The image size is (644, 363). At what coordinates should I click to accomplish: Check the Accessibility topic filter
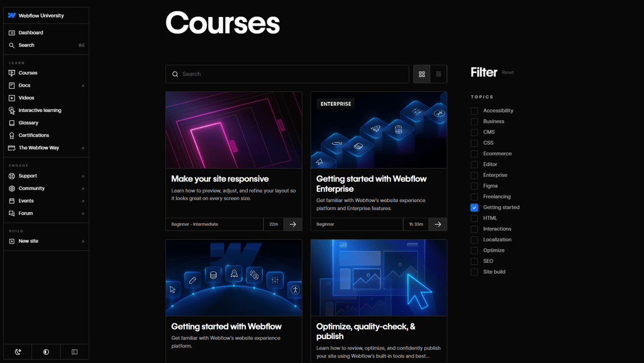pos(474,111)
